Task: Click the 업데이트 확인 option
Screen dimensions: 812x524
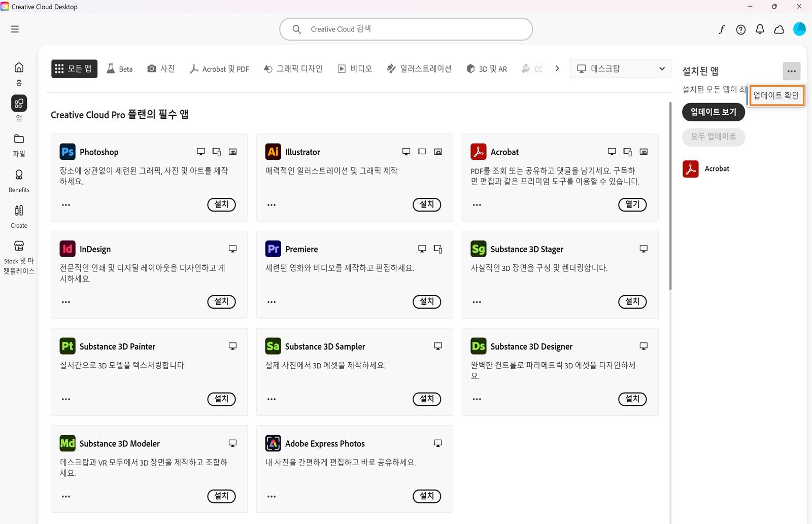Action: [776, 95]
